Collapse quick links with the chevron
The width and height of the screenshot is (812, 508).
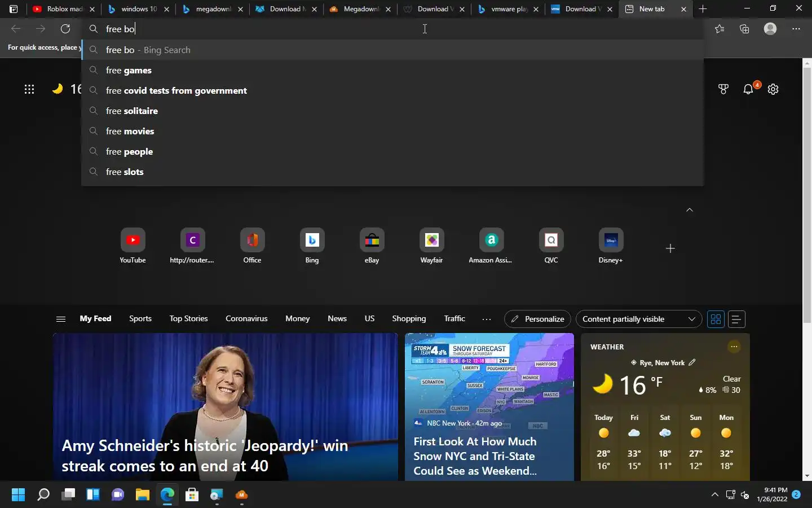[x=689, y=210]
